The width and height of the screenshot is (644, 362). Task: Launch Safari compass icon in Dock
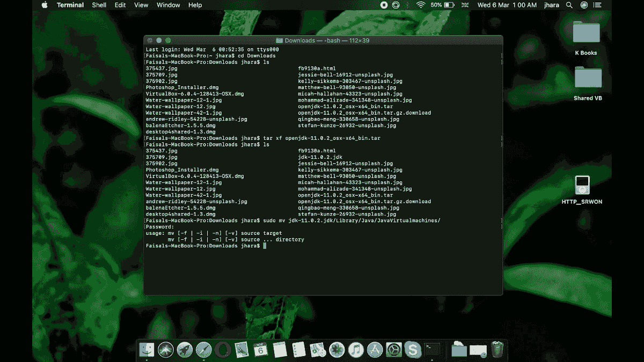click(204, 350)
